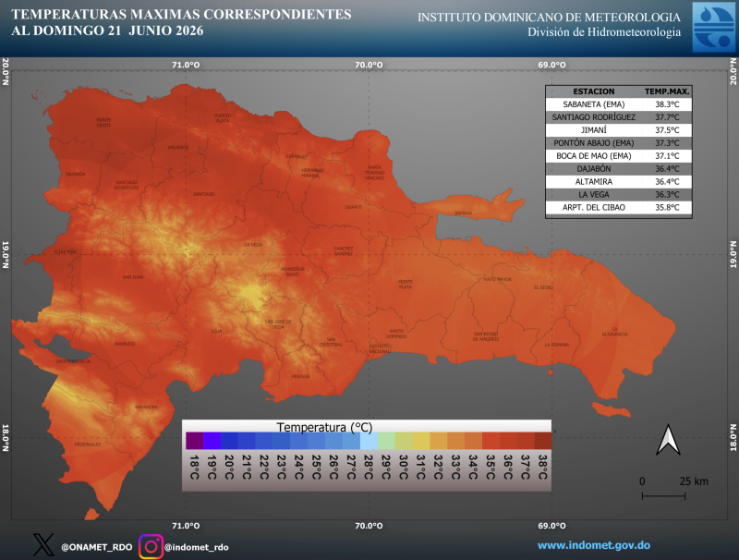Click the MONSEÑOR NOUEL province label

tap(293, 272)
